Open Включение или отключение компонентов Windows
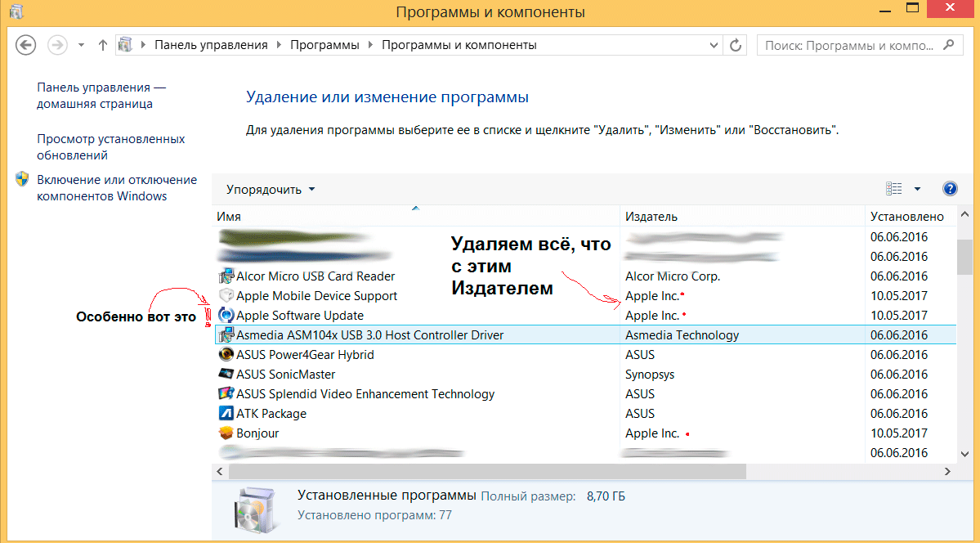Image resolution: width=980 pixels, height=543 pixels. [117, 187]
